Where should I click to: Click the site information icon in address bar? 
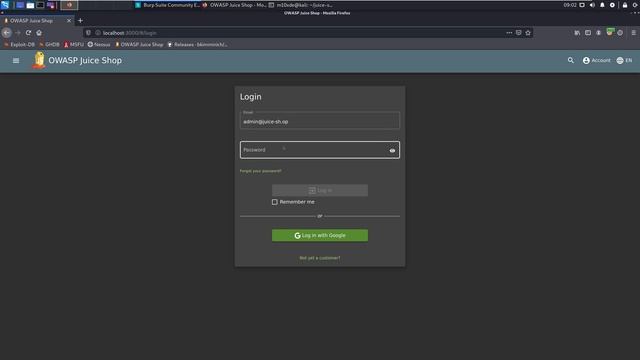tap(98, 33)
